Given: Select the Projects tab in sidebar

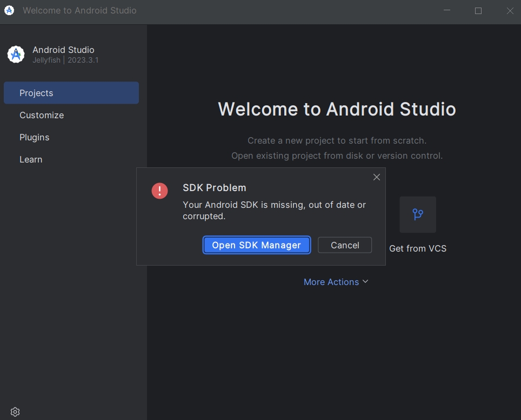Looking at the screenshot, I should click(71, 93).
